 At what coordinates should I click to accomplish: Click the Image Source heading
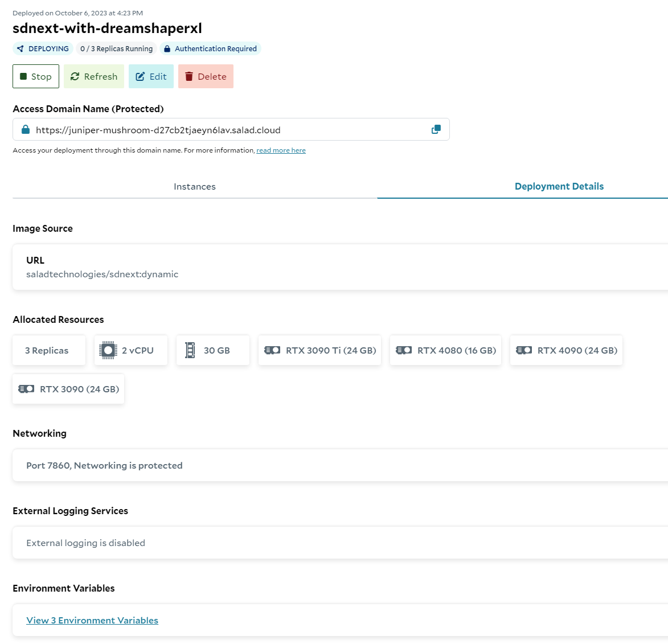click(x=43, y=228)
